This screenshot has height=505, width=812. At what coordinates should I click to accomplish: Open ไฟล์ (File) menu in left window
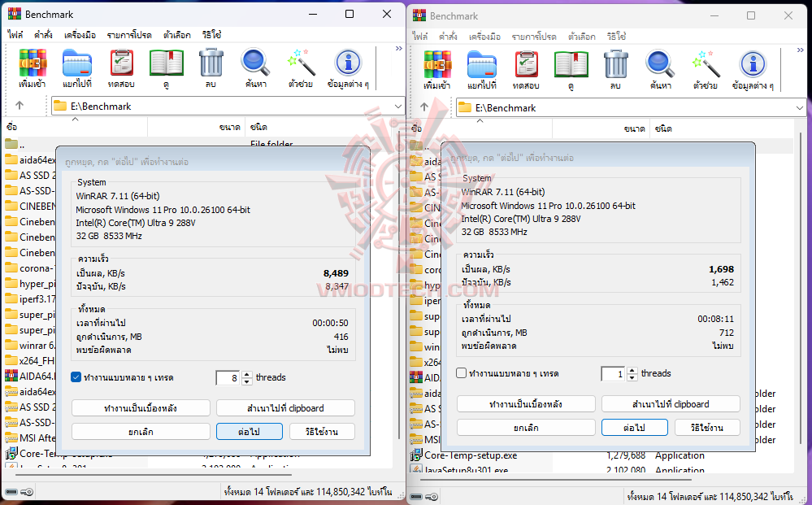[15, 35]
